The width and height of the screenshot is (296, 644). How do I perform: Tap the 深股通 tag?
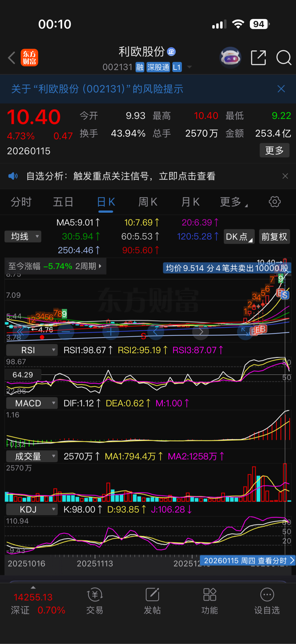(158, 67)
